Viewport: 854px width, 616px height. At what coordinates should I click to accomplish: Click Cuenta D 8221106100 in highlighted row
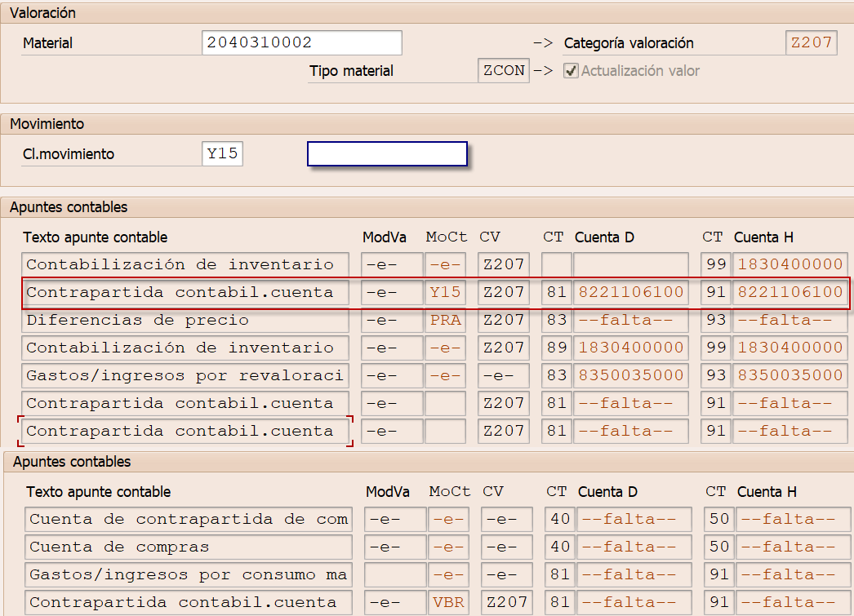pyautogui.click(x=630, y=292)
